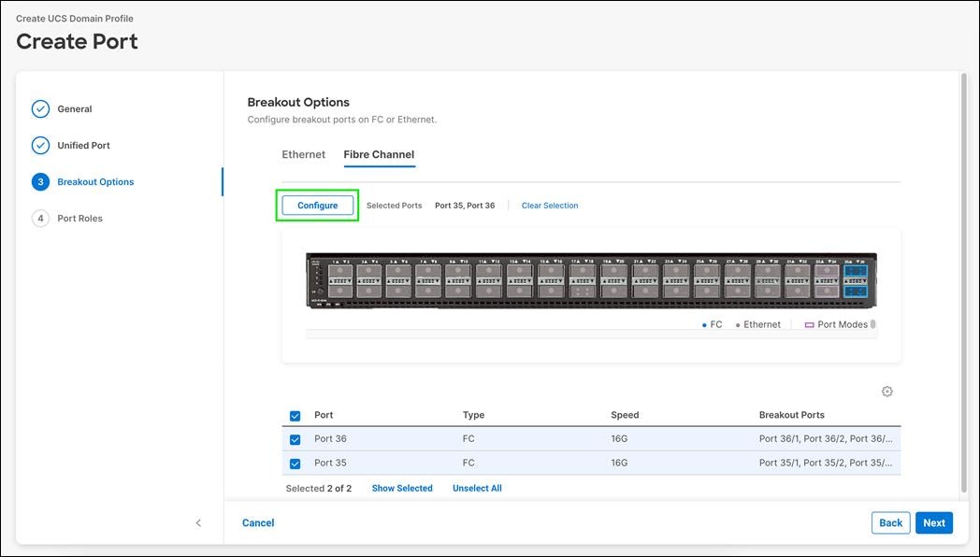
Task: Uncheck the Port 36 row checkbox
Action: click(295, 439)
